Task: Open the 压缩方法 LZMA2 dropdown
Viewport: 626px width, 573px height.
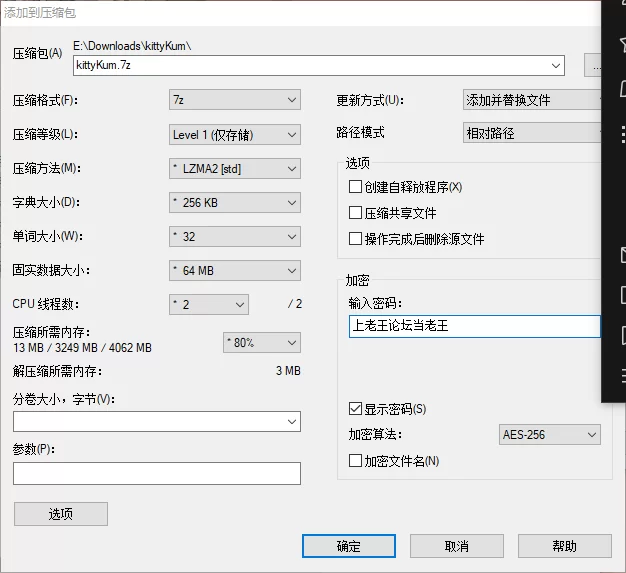Action: [x=235, y=169]
